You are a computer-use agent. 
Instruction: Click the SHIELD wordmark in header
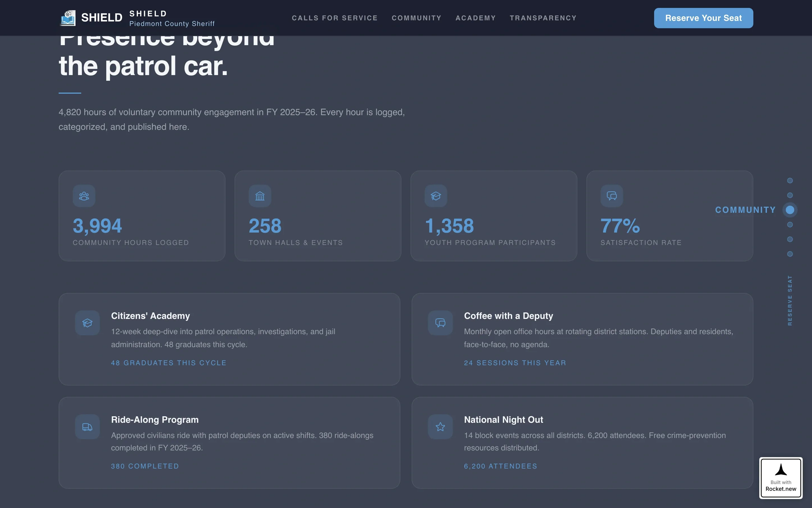(102, 18)
